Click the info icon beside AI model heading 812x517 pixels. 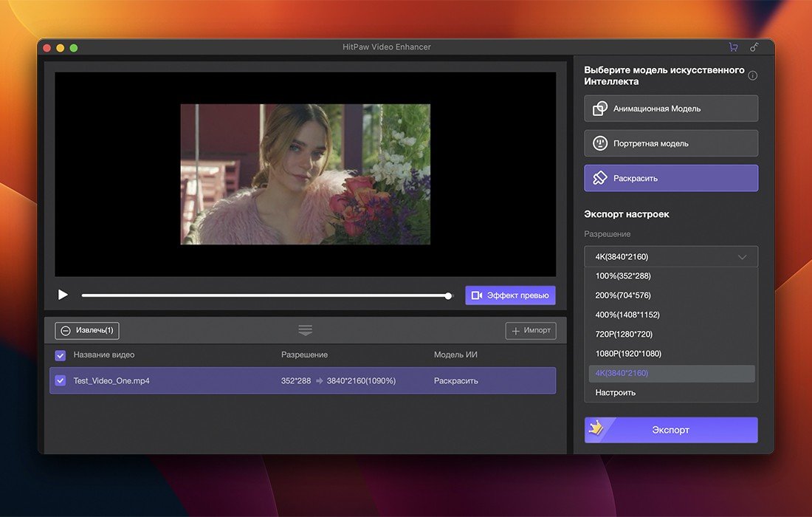752,75
